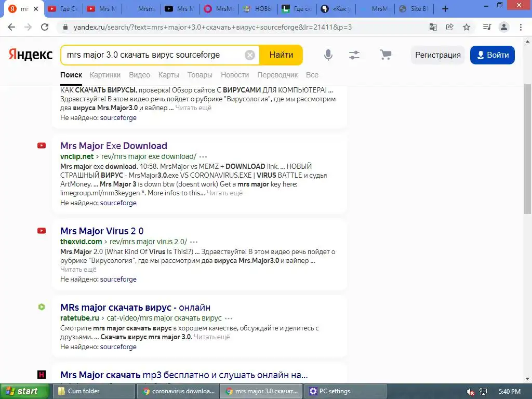
Task: Click the Войти login button
Action: 493,55
